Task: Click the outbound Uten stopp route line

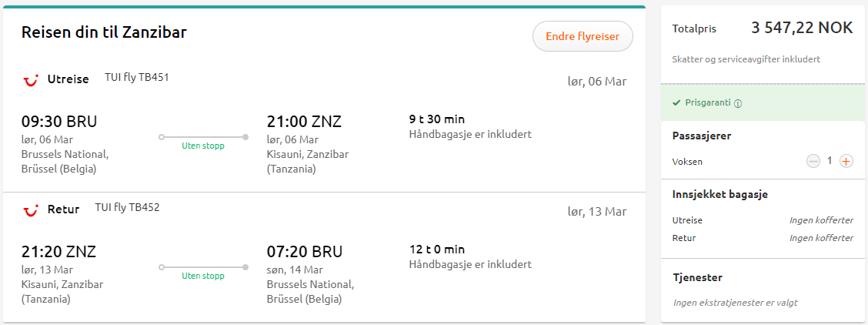Action: 203,137
